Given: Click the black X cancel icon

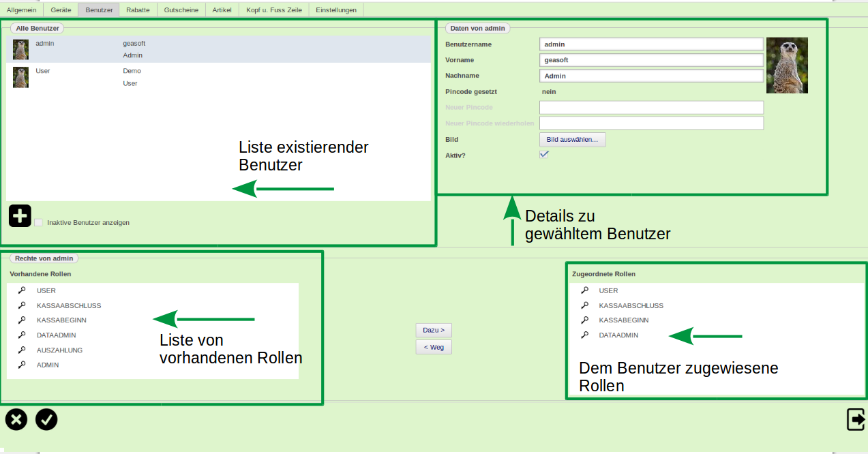Looking at the screenshot, I should (x=16, y=419).
